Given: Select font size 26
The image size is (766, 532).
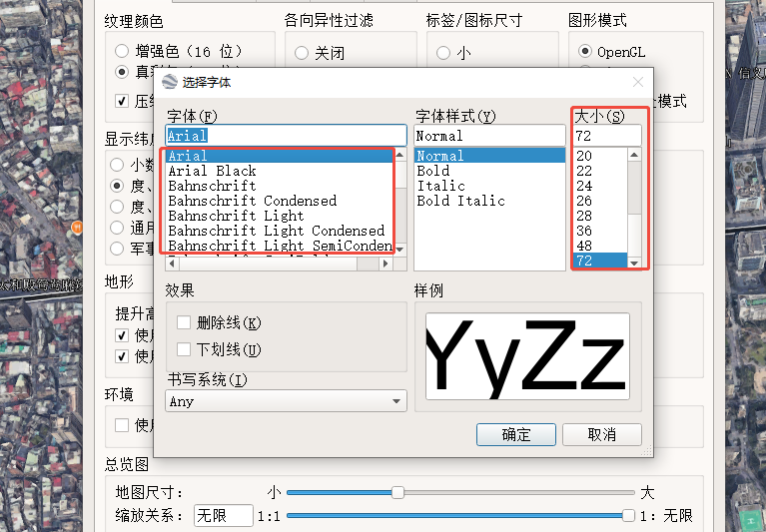Looking at the screenshot, I should point(600,201).
